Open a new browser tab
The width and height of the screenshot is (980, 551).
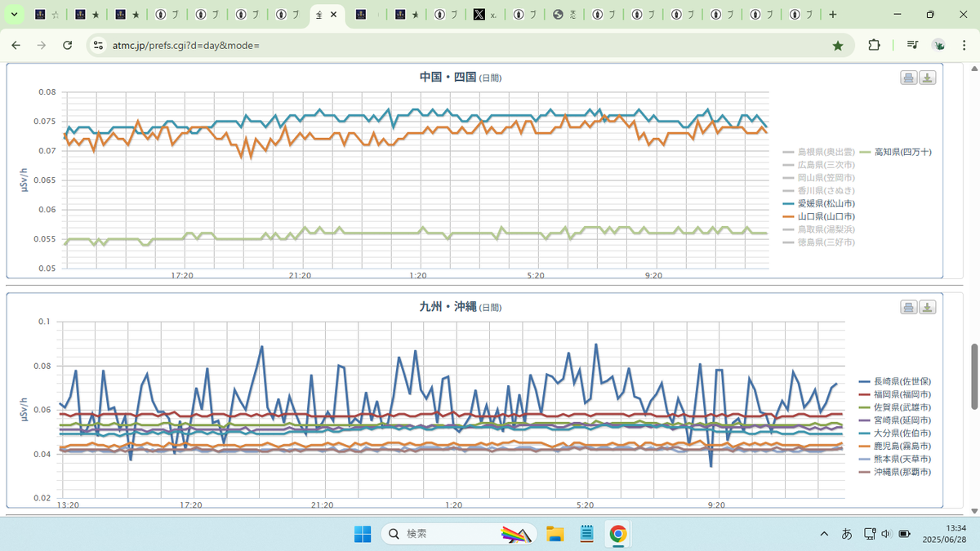click(832, 15)
